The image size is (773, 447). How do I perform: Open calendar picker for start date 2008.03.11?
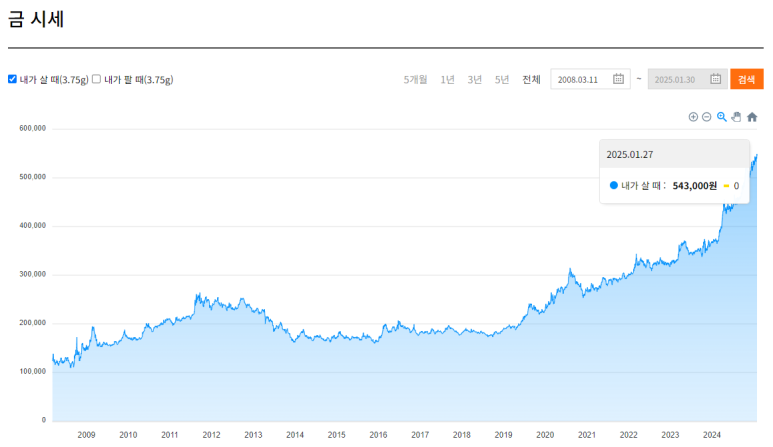pyautogui.click(x=618, y=79)
